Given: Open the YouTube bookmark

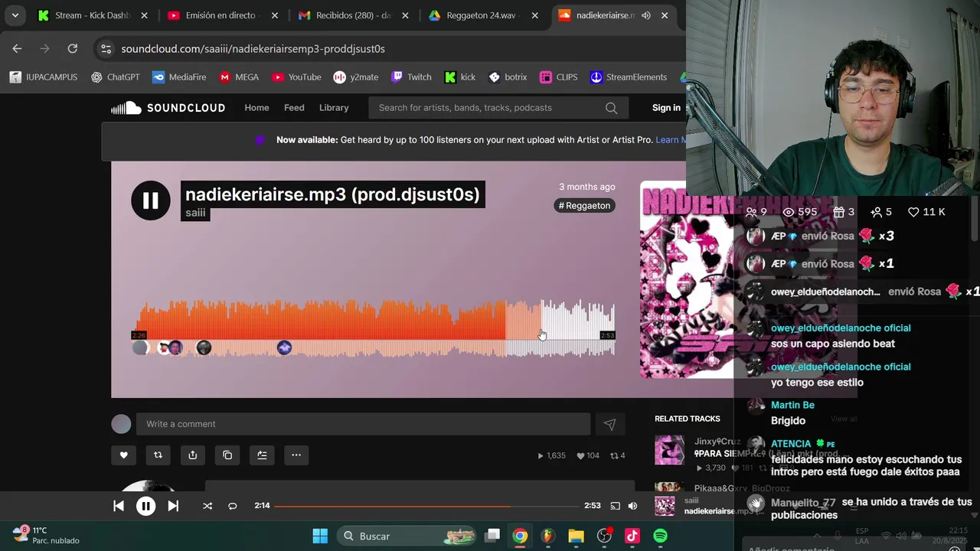Looking at the screenshot, I should click(296, 77).
